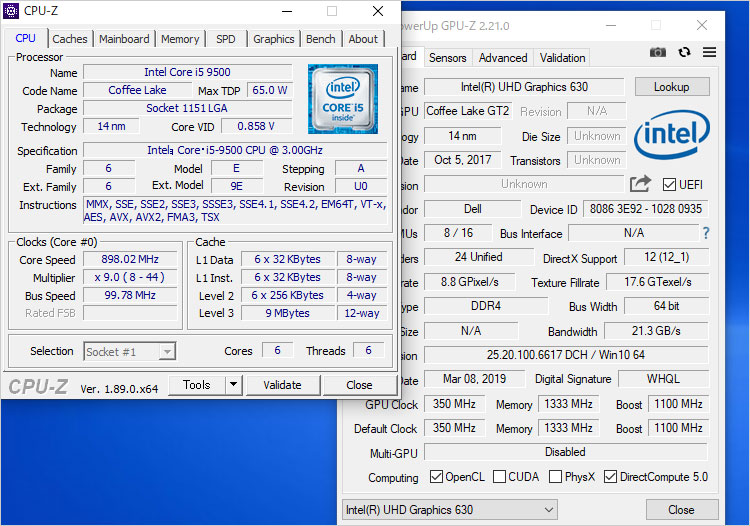Viewport: 750px width, 526px height.
Task: Switch to the Graphics tab in CPU-Z
Action: [x=274, y=39]
